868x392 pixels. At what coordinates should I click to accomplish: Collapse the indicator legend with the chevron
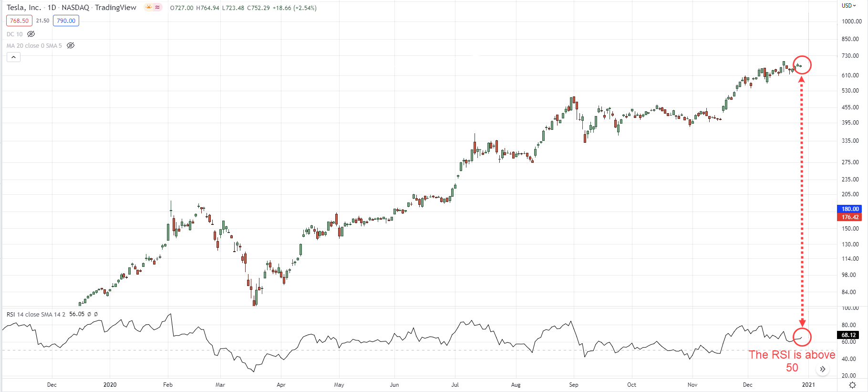13,57
